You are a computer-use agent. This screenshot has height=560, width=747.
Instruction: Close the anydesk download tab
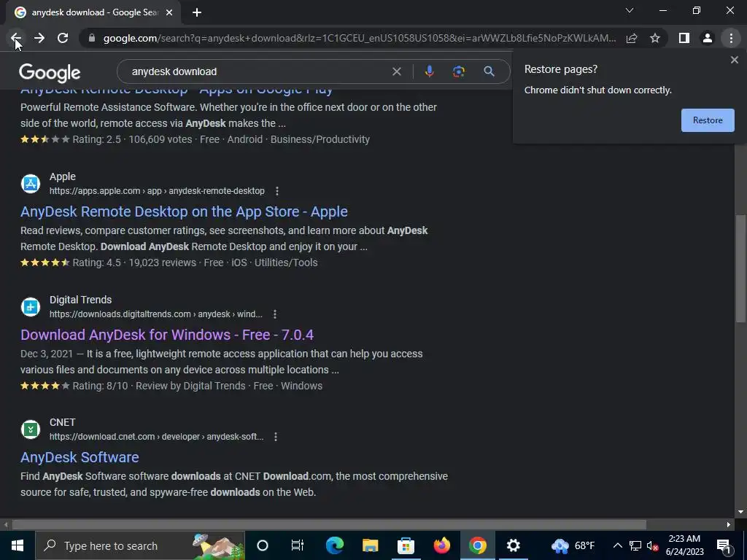coord(169,12)
